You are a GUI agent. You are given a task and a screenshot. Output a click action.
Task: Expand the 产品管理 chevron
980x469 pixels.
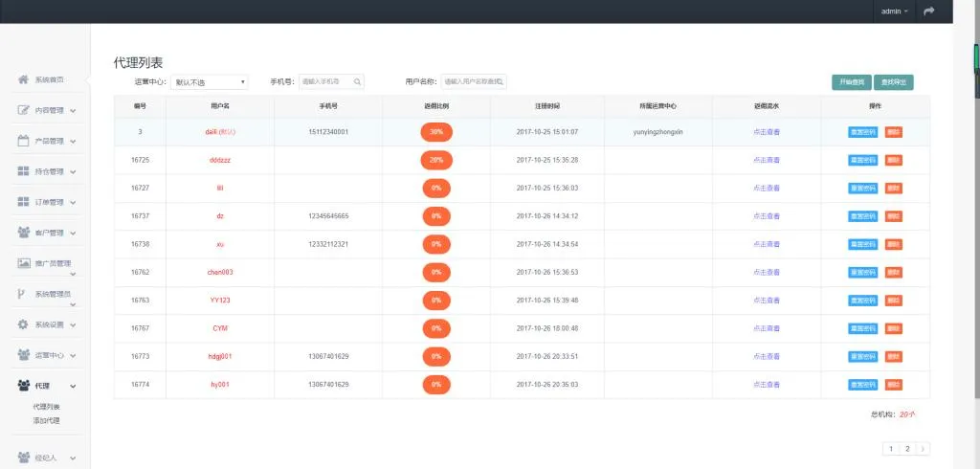[73, 142]
